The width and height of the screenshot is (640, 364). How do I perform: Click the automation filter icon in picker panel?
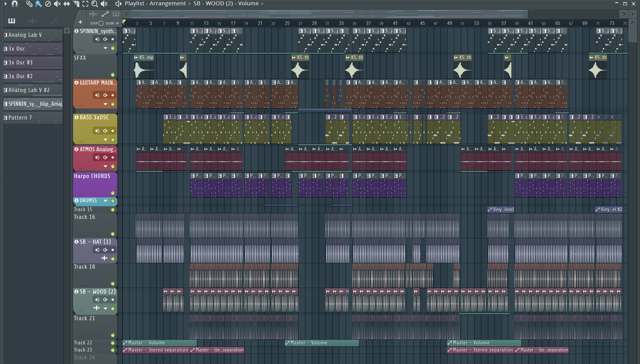click(54, 21)
